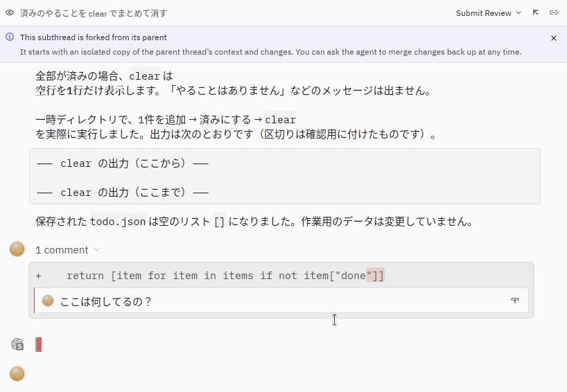Click the arrow icon to go to parent thread
This screenshot has width=567, height=392.
[536, 12]
